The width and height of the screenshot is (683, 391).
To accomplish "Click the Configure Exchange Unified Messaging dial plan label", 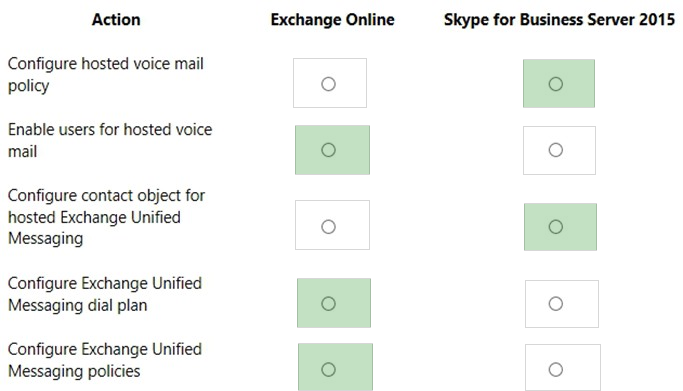I will tap(105, 294).
